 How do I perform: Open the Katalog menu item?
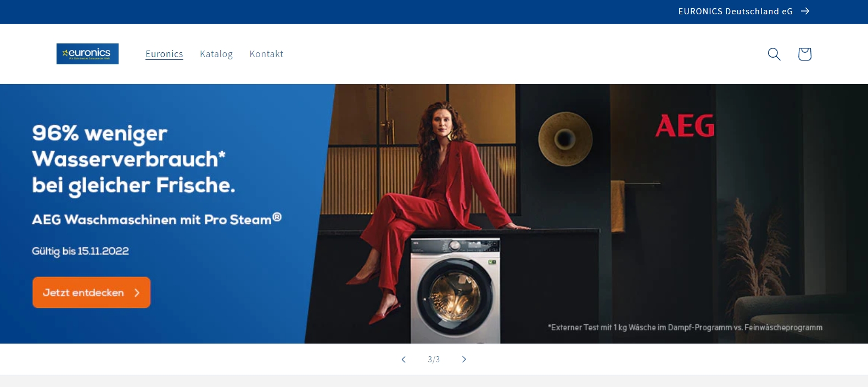[216, 54]
